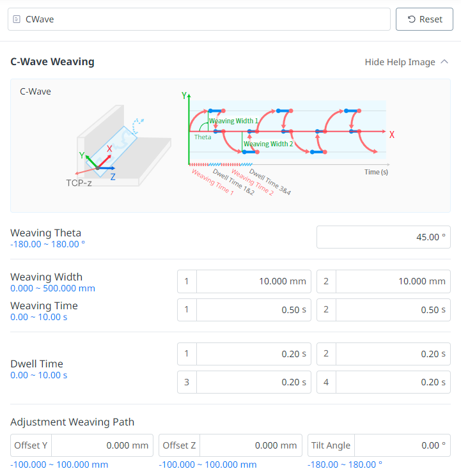Click the Hide Help Image link
461x476 pixels.
coord(400,62)
